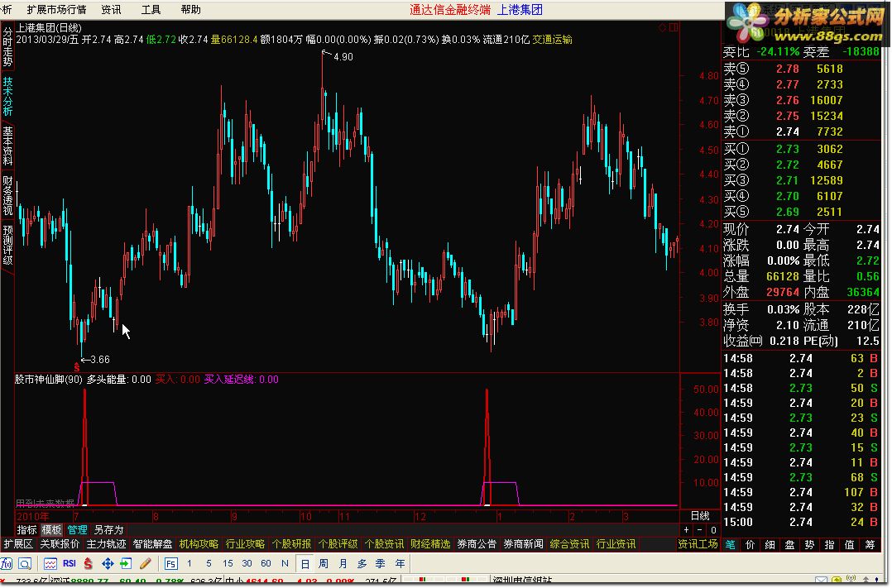
Task: Open the 券商新闻 tab
Action: [x=523, y=544]
